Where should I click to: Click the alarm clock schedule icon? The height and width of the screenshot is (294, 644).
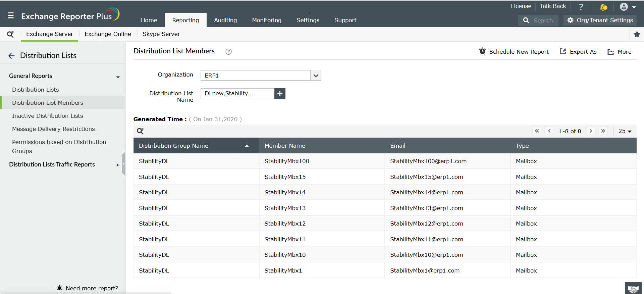tap(482, 51)
